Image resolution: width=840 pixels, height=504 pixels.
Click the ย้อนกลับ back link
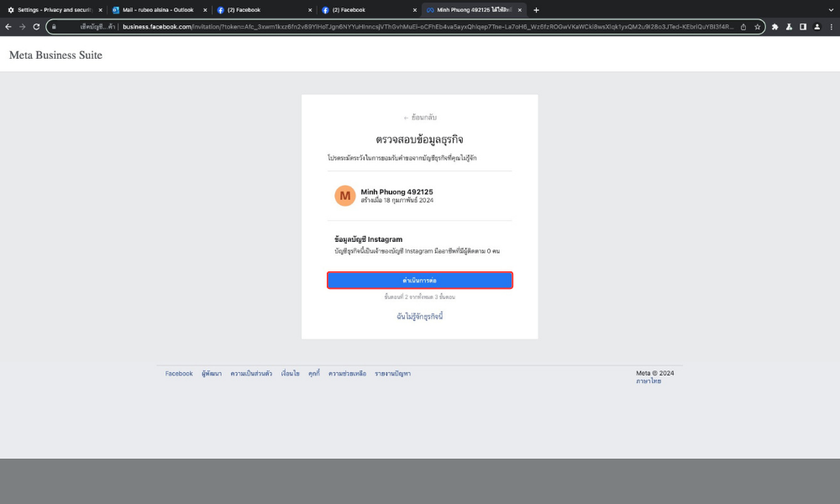(x=420, y=118)
